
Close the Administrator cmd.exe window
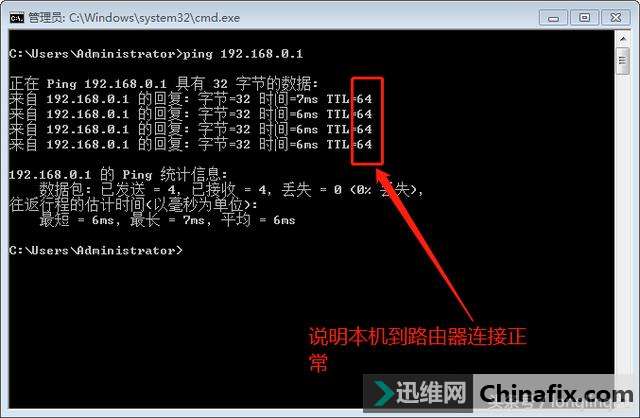[616, 18]
